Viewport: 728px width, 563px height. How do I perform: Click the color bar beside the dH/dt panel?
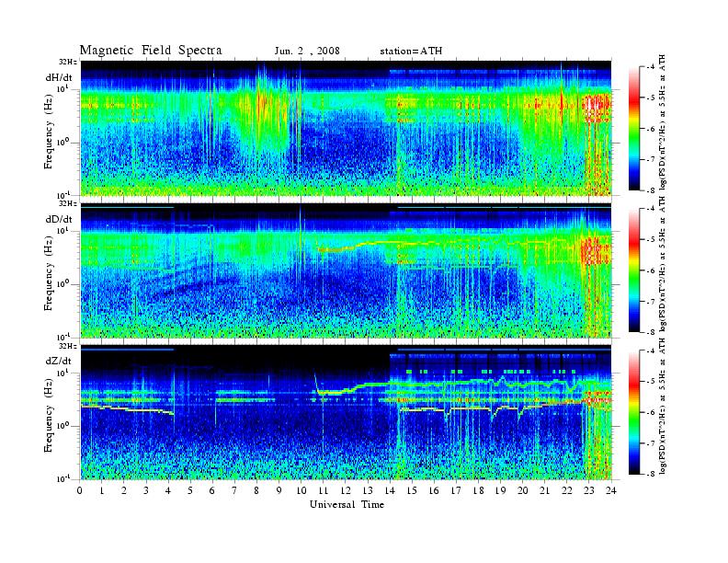click(x=633, y=129)
